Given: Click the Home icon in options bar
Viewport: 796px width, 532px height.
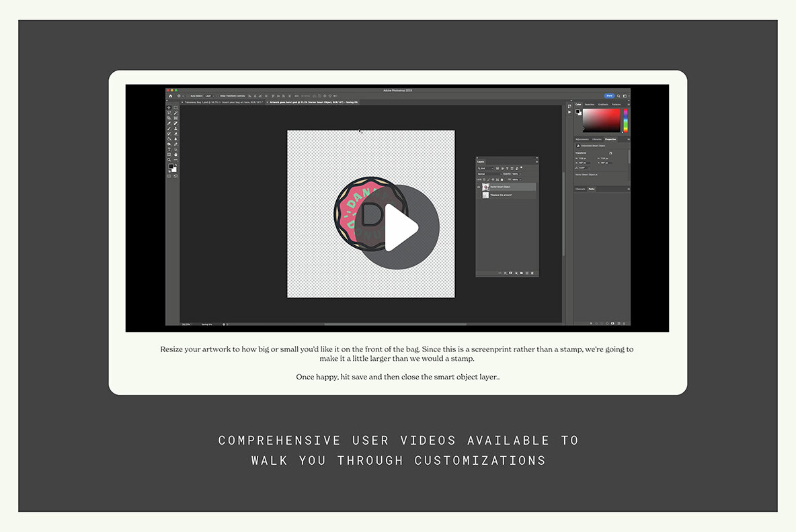Looking at the screenshot, I should (171, 96).
